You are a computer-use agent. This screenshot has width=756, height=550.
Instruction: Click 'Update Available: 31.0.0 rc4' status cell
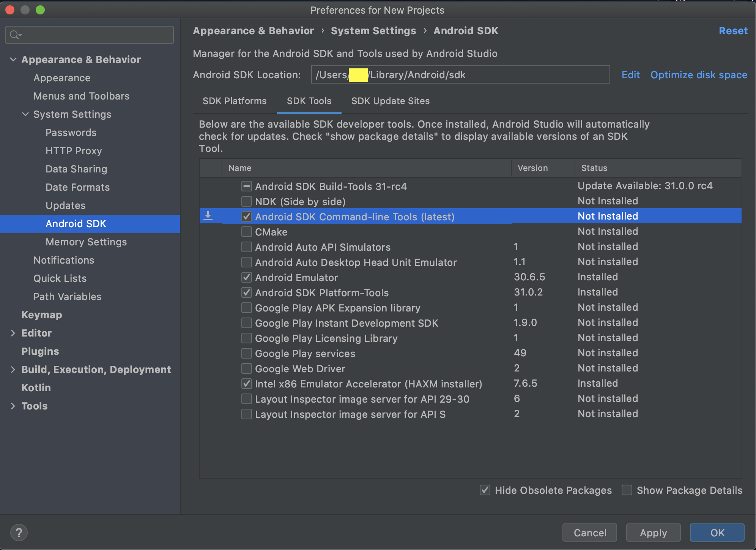[645, 186]
